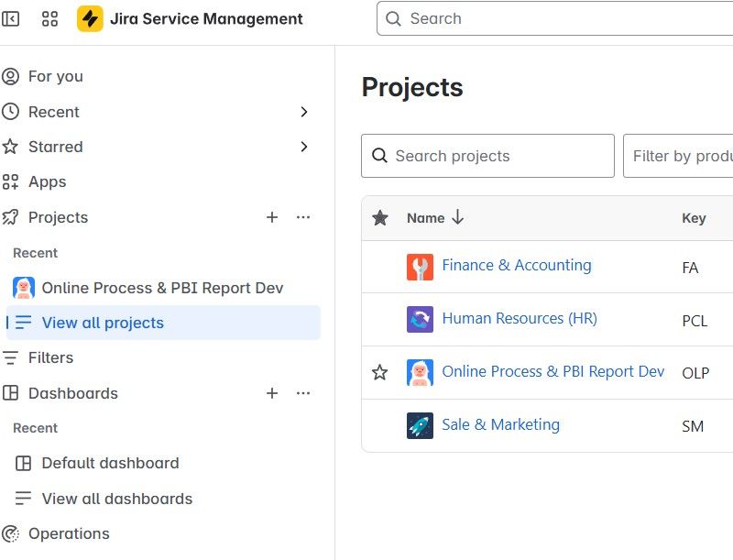Click the Default dashboard icon
The width and height of the screenshot is (733, 560).
(24, 463)
